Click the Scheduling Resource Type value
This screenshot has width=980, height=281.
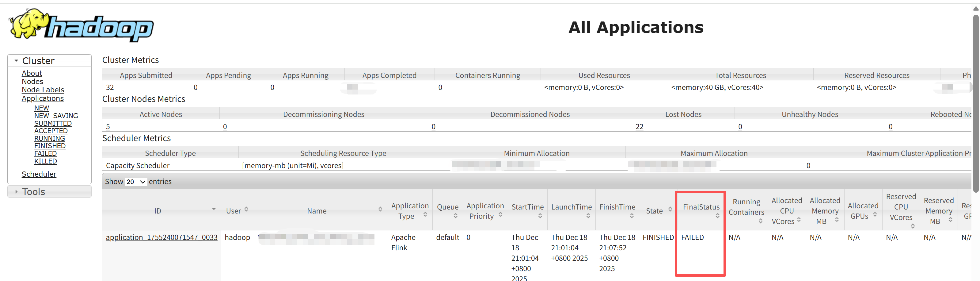tap(293, 166)
